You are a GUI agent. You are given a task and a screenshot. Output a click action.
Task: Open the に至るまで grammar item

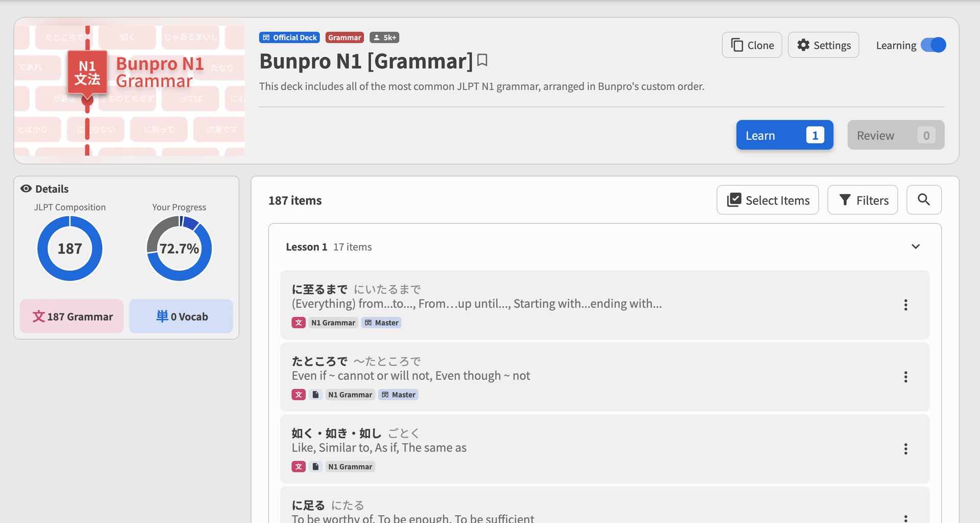coord(605,305)
